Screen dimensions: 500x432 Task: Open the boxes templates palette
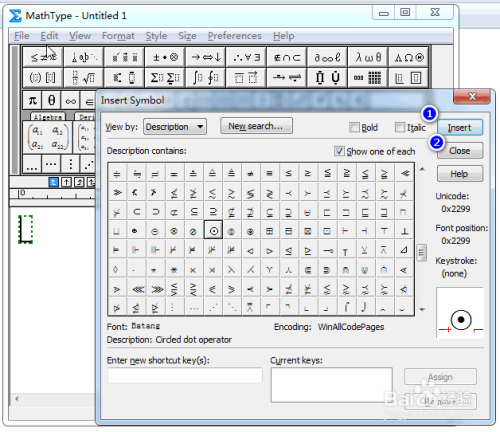point(409,78)
